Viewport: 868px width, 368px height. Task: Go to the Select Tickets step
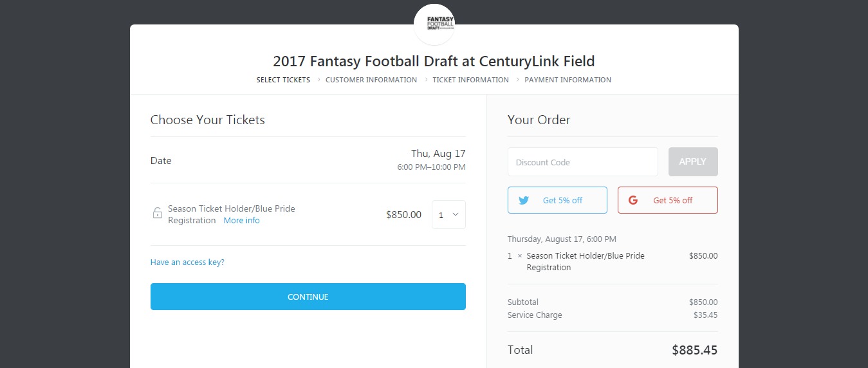click(x=283, y=80)
